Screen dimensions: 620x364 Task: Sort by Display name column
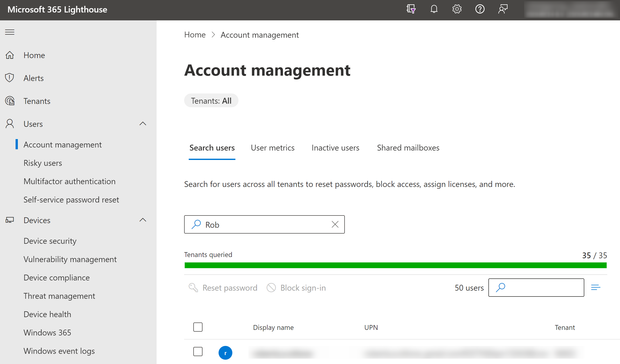(273, 328)
